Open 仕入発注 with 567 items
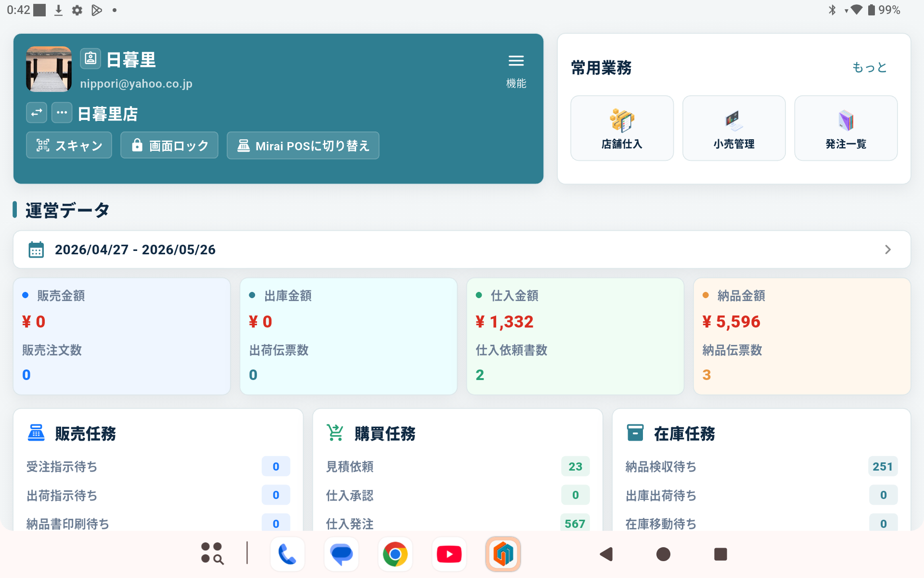This screenshot has height=578, width=924. [458, 523]
